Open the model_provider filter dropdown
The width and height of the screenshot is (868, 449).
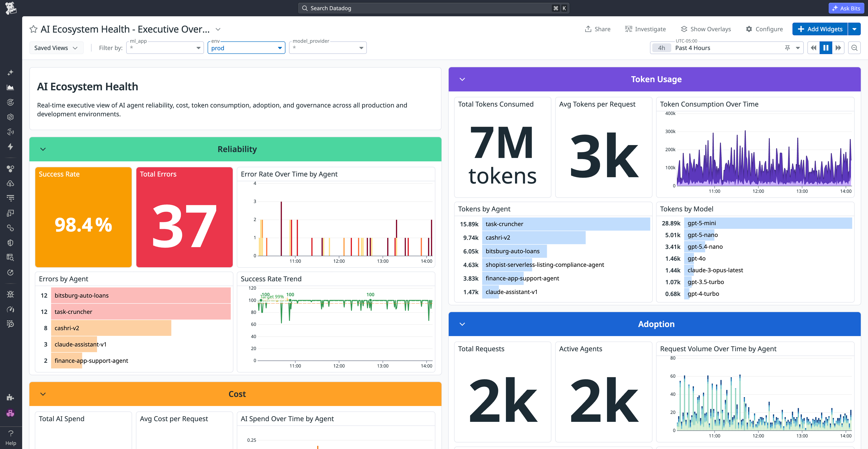tap(328, 48)
